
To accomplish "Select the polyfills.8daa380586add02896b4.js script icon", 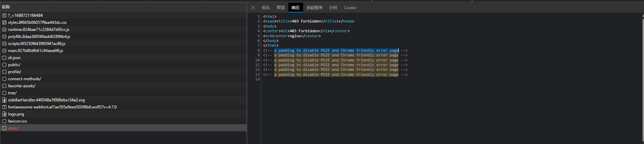I will (4, 37).
